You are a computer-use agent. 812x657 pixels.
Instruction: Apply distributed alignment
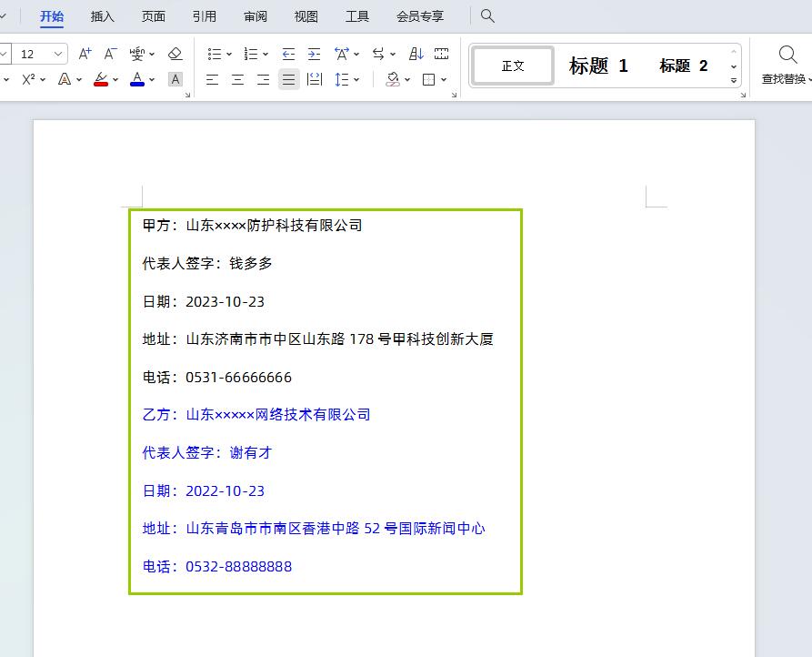pos(315,79)
